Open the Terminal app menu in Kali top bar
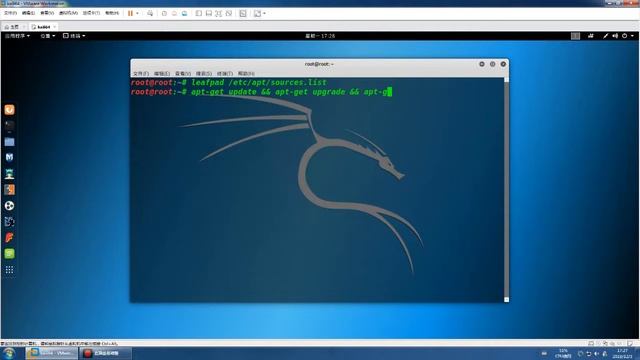 coord(74,36)
